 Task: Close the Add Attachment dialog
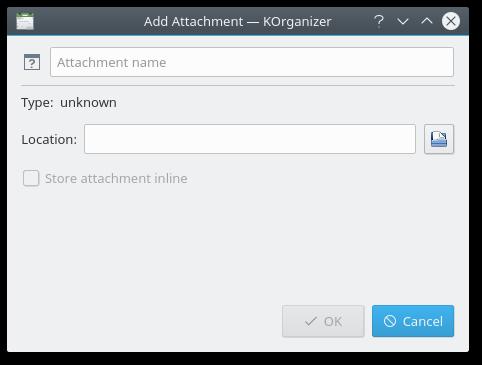point(451,21)
